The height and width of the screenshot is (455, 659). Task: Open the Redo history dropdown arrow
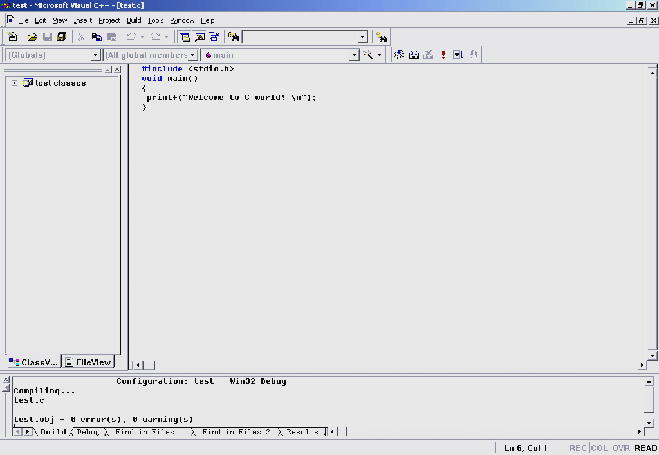(167, 37)
